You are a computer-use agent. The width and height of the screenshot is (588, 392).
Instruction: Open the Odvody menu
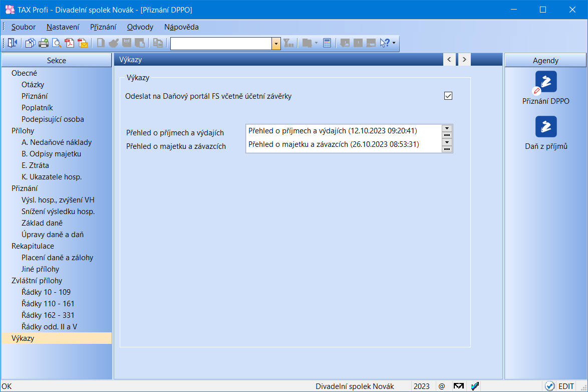pyautogui.click(x=140, y=27)
